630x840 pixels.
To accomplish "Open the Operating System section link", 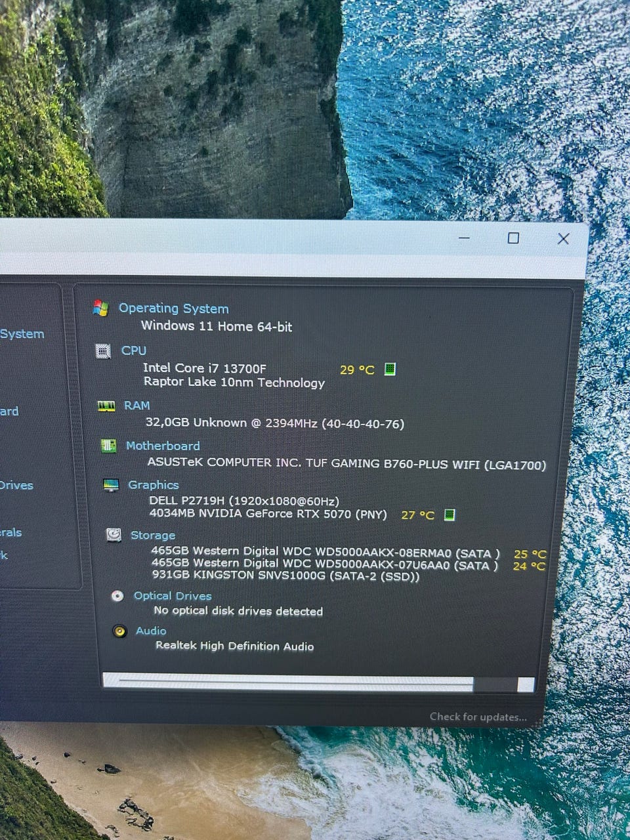I will (x=174, y=308).
